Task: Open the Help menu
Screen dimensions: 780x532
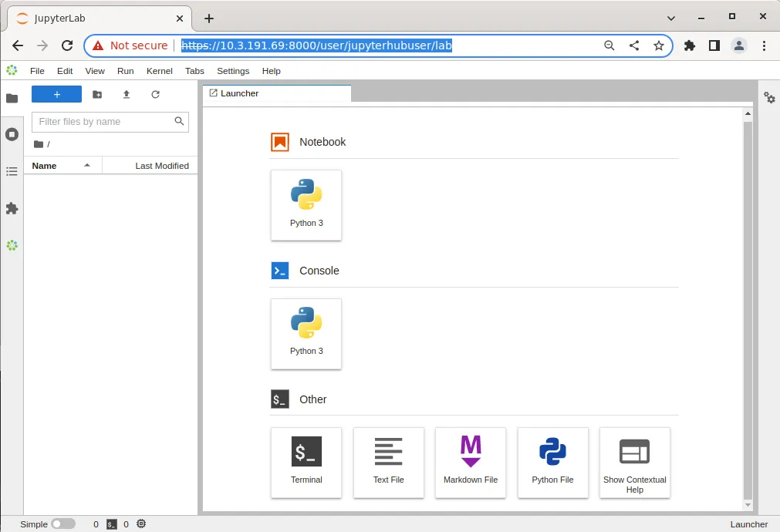Action: pyautogui.click(x=271, y=71)
